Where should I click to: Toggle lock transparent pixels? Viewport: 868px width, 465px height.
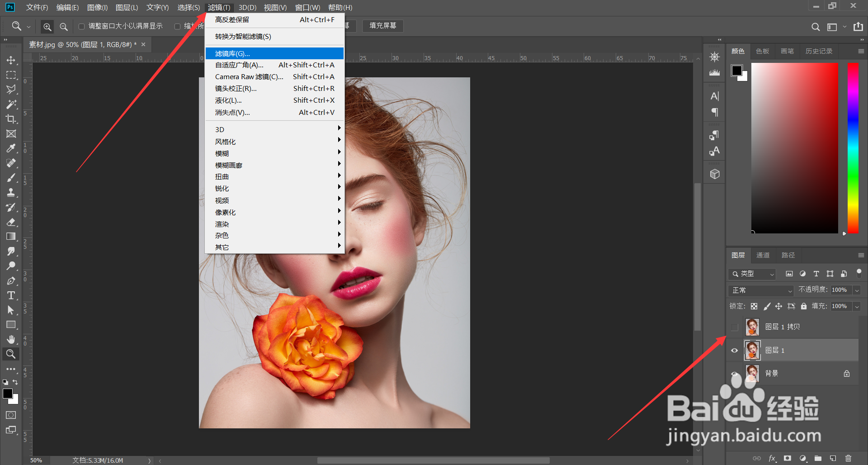pos(754,306)
